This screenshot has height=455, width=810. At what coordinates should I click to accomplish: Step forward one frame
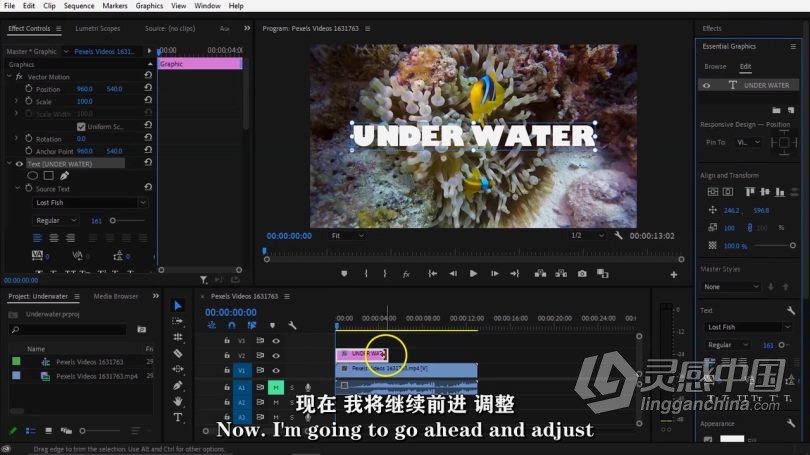pyautogui.click(x=494, y=274)
